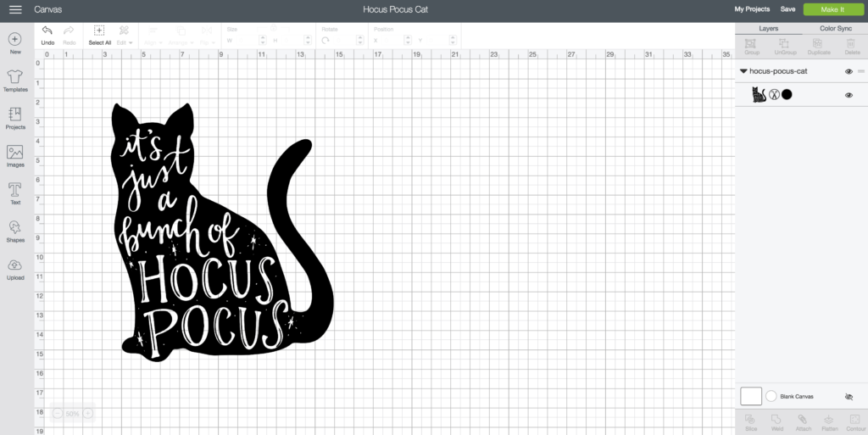Click the Position X stepper
Screen dimensions: 868x435
(408, 40)
